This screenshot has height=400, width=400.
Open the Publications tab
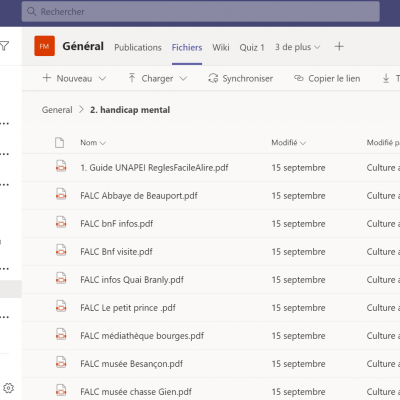click(138, 47)
